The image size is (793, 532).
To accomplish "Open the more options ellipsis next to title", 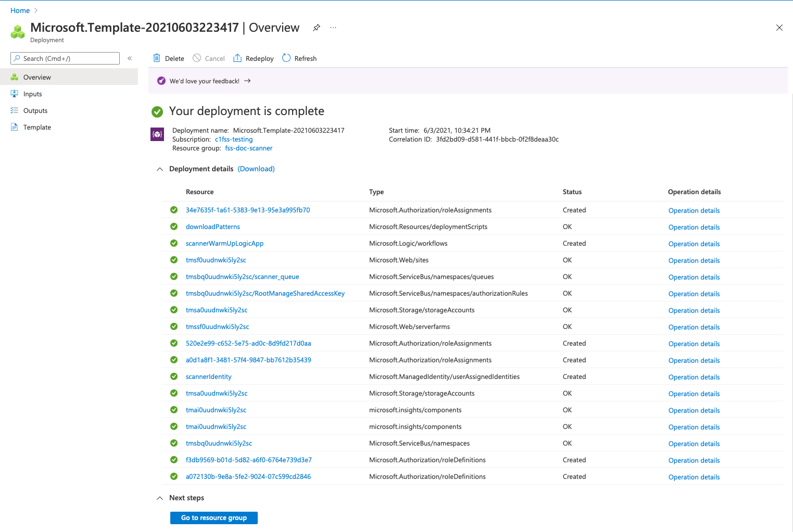I will click(x=333, y=28).
